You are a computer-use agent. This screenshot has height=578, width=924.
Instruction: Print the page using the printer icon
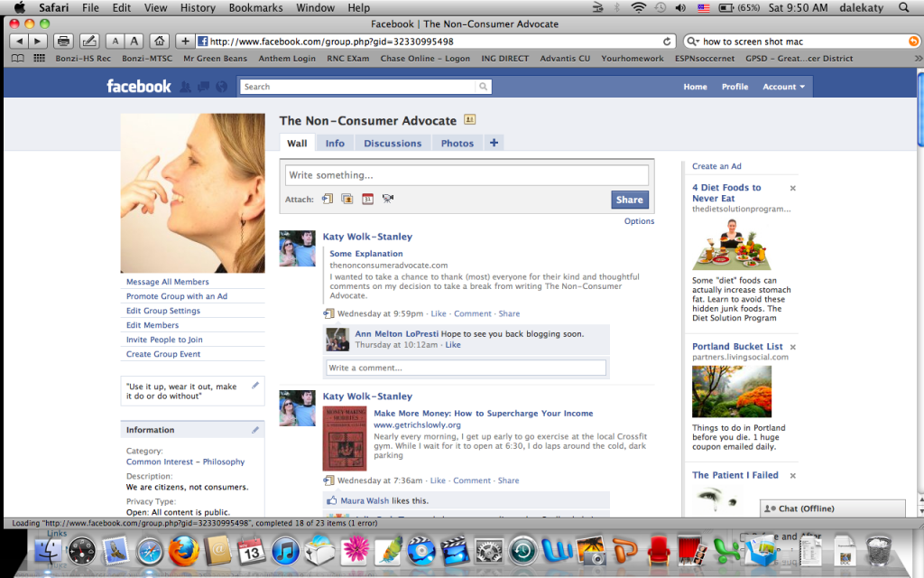pyautogui.click(x=63, y=42)
